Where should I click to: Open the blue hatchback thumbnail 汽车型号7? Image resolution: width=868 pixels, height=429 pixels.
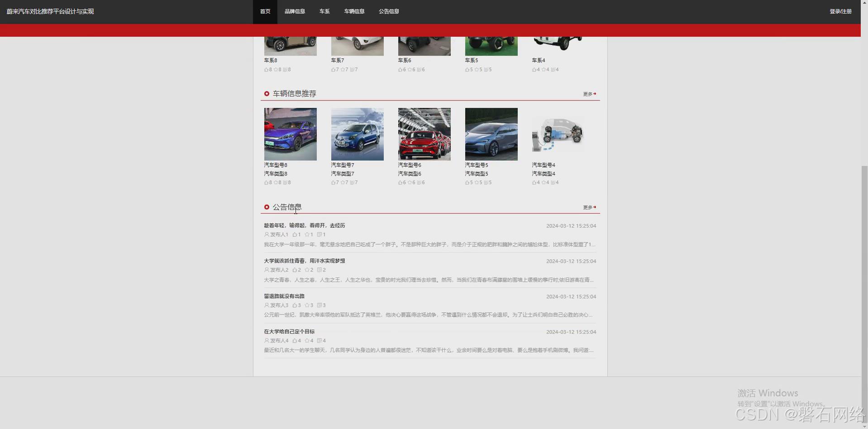[358, 134]
